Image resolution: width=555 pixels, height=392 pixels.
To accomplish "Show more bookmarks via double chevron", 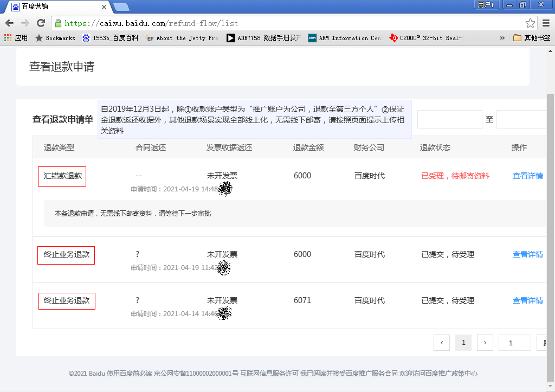I will pos(502,38).
